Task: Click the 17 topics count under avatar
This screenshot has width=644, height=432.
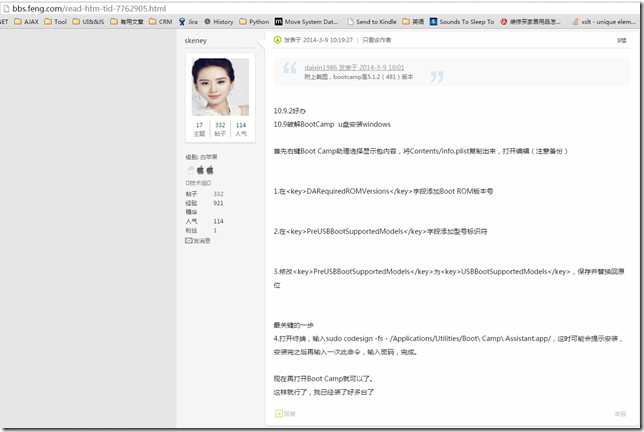Action: tap(199, 125)
